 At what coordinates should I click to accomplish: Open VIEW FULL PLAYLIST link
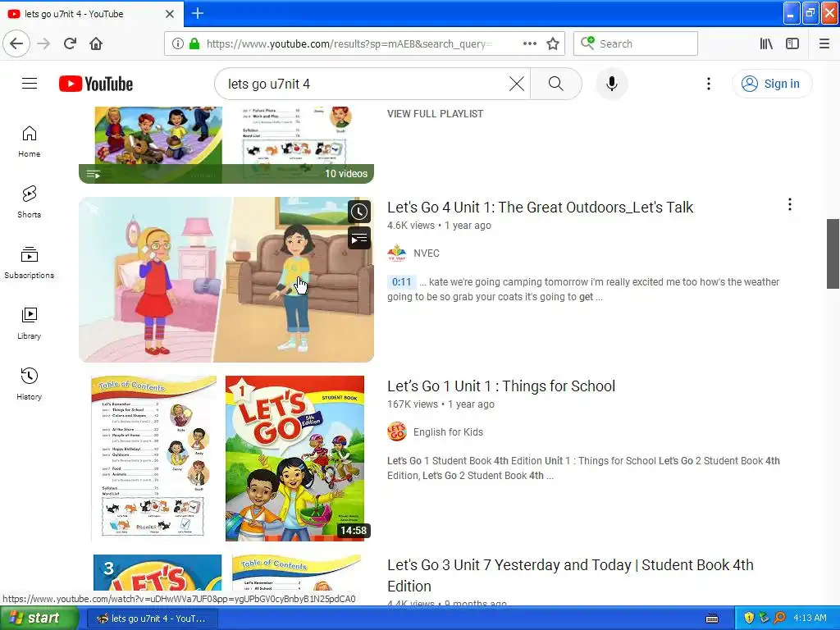pos(435,113)
